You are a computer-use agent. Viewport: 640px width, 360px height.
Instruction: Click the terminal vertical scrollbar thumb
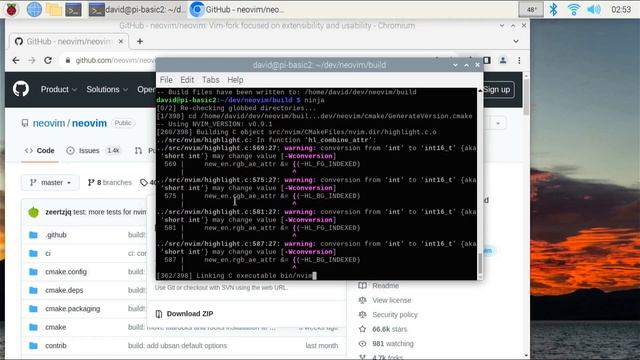click(x=480, y=263)
